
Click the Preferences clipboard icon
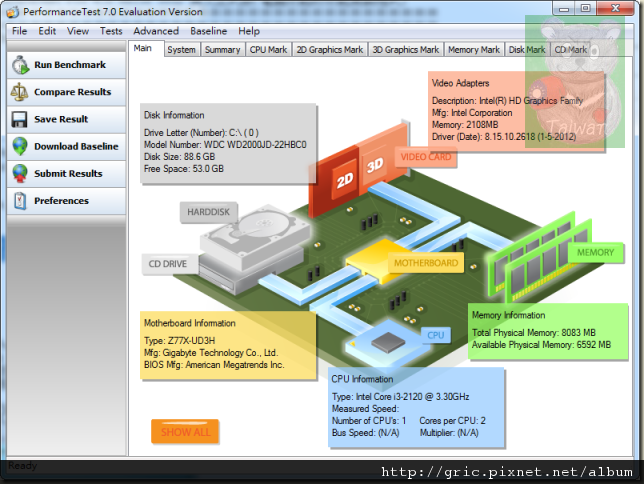20,201
